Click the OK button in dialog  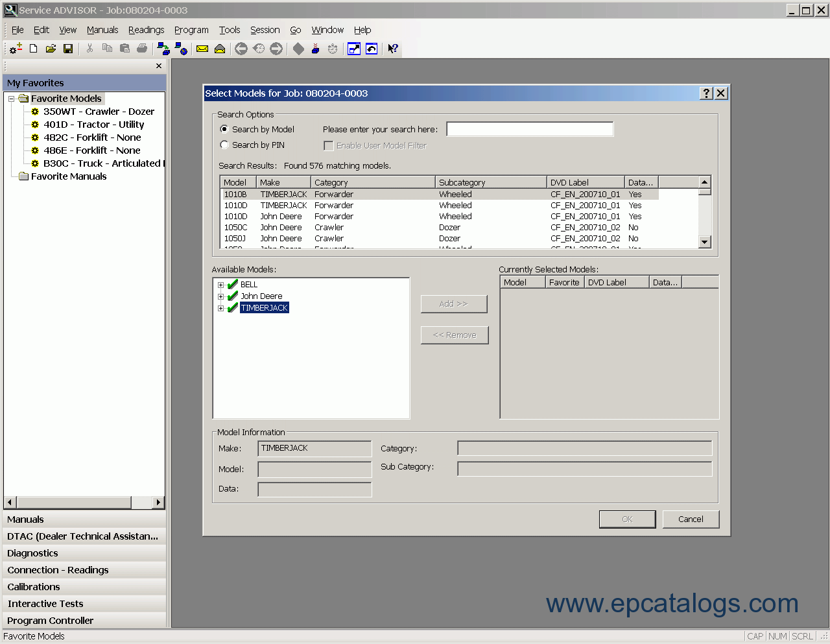pos(627,519)
